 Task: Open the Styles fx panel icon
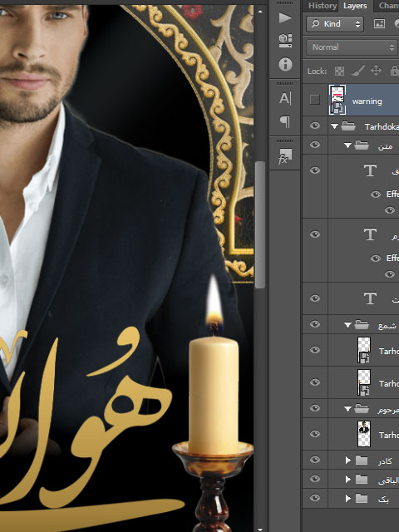pos(284,156)
